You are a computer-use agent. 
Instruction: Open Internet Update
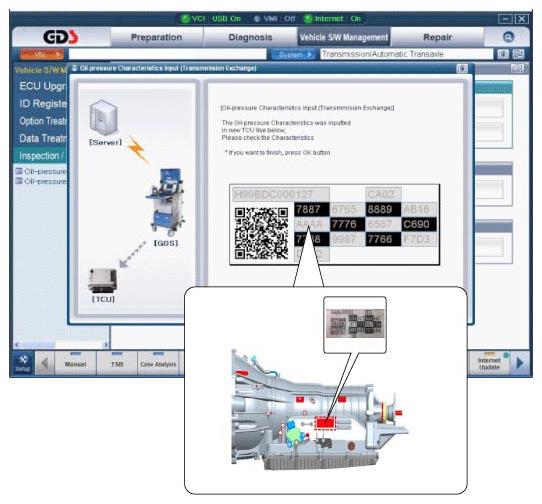(x=489, y=363)
